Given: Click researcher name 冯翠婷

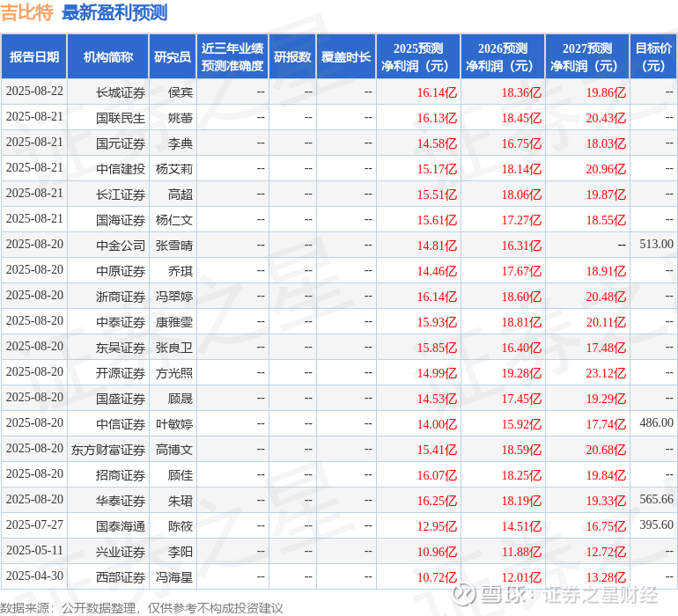Looking at the screenshot, I should click(174, 297).
